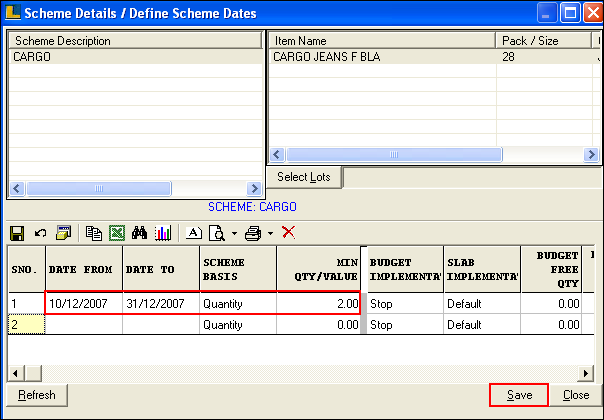Click the SCHEME: CARGO blue label
604x420 pixels.
[252, 207]
